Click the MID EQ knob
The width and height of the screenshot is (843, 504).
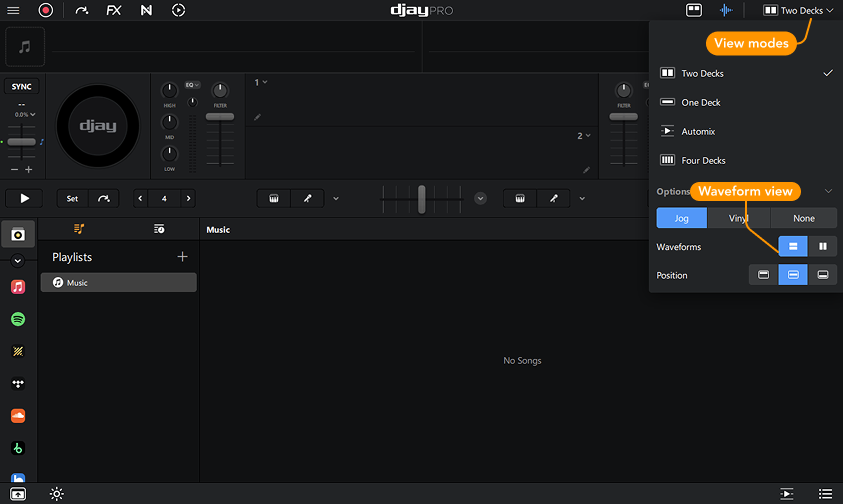tap(169, 122)
